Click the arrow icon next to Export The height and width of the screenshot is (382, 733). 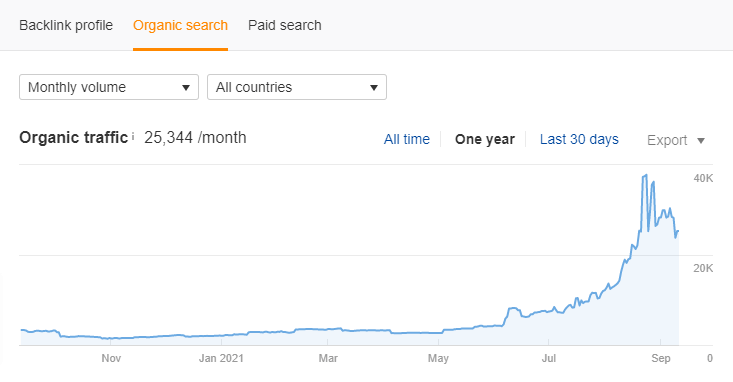click(701, 141)
